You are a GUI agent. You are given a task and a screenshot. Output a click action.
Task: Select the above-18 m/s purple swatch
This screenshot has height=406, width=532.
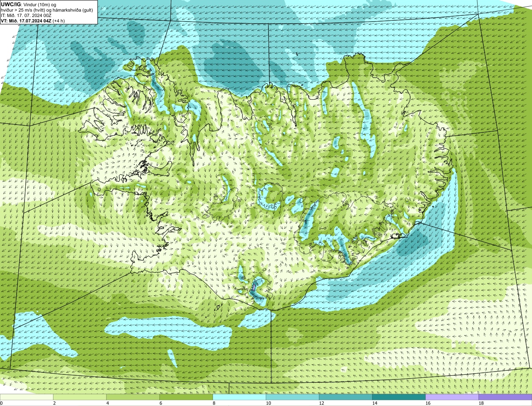(x=505, y=397)
